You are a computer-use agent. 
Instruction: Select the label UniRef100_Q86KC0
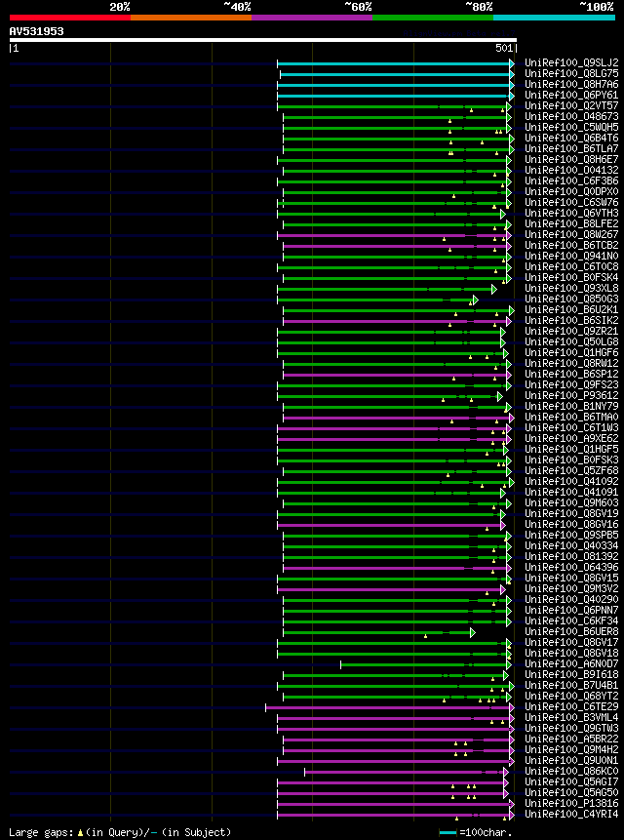pyautogui.click(x=571, y=771)
